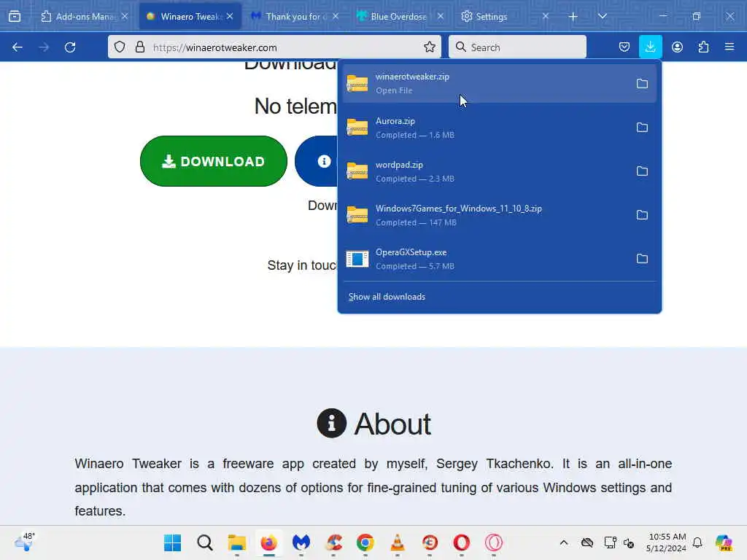
Task: Open the Windows Start menu
Action: click(x=172, y=542)
